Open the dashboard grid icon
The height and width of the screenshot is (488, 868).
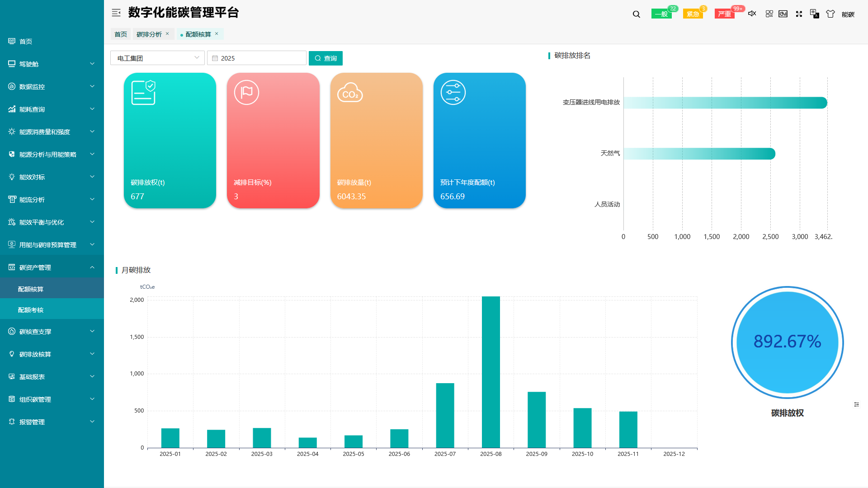point(769,14)
